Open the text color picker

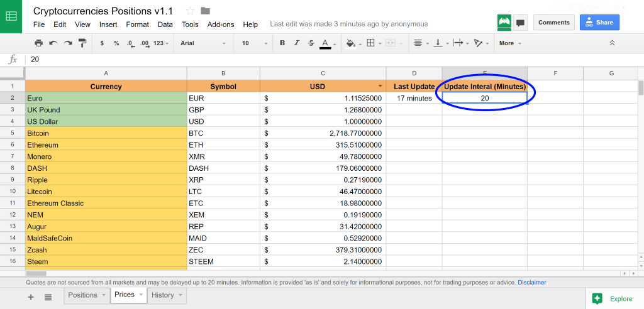pyautogui.click(x=325, y=43)
